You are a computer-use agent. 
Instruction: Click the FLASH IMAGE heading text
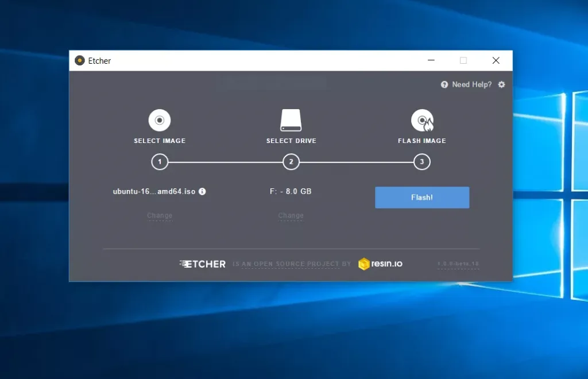pos(422,141)
